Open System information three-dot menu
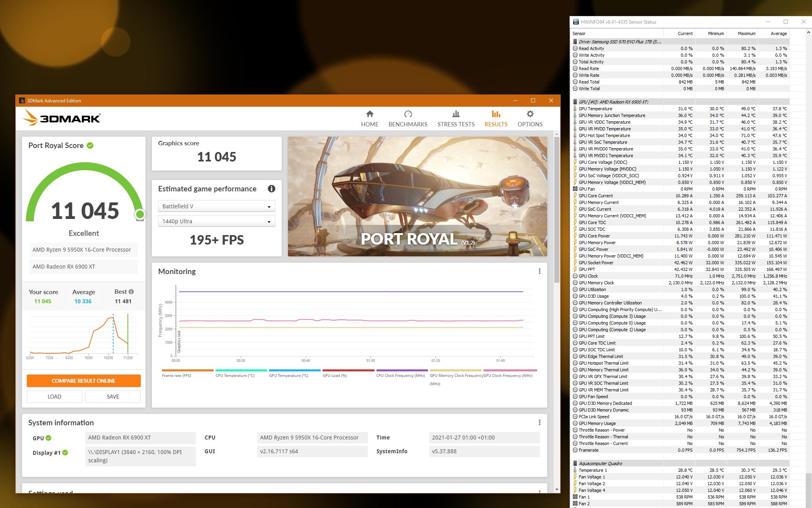 click(539, 423)
